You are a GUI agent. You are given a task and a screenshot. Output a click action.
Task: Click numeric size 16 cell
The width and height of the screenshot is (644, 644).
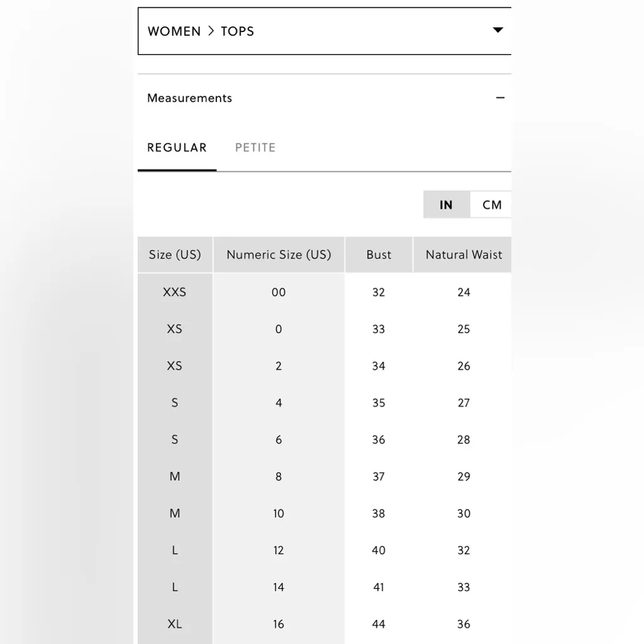point(279,624)
